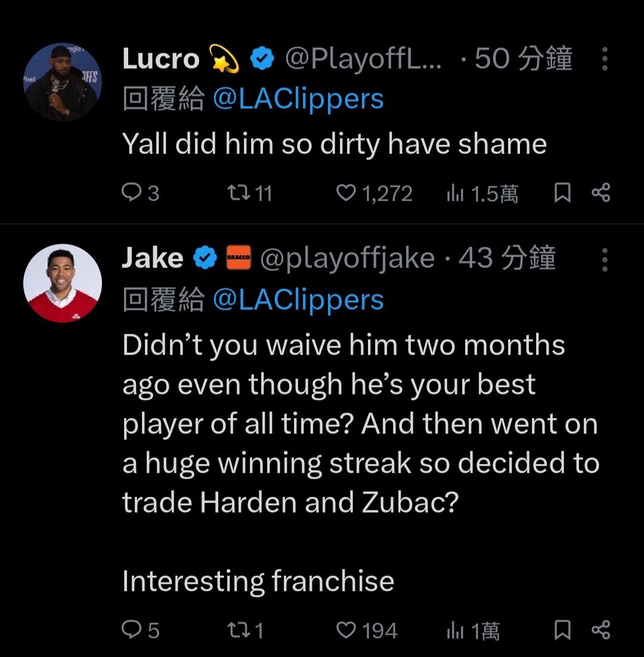Open @LAClippers link in Lucro's reply

(x=298, y=99)
